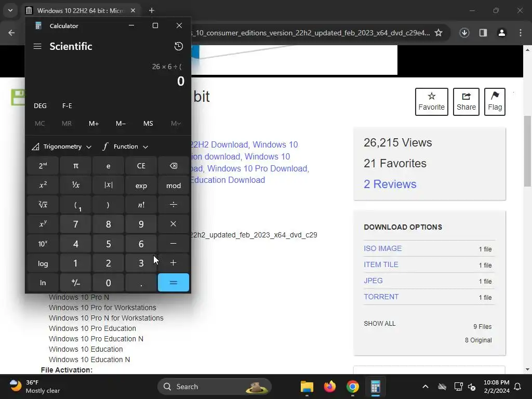The height and width of the screenshot is (399, 532).
Task: Click the x to the y power button
Action: tap(43, 224)
